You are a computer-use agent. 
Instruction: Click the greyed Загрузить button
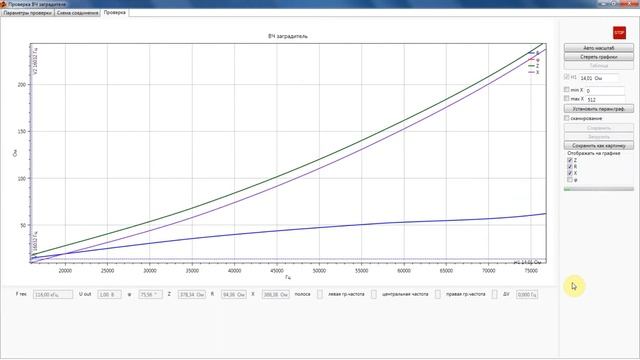599,137
